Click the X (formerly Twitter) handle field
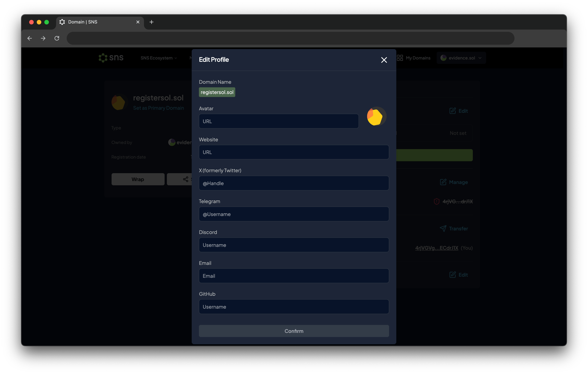 [x=294, y=183]
